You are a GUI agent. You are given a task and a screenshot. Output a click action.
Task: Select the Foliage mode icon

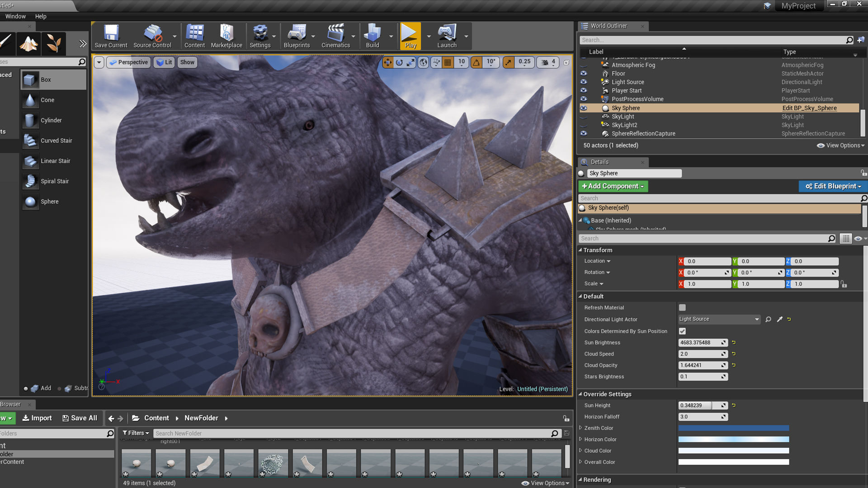tap(54, 43)
